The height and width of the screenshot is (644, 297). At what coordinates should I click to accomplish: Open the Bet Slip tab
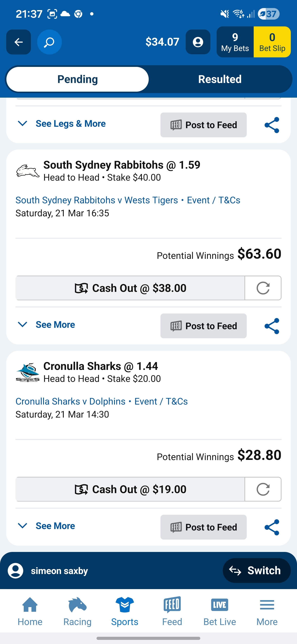272,42
